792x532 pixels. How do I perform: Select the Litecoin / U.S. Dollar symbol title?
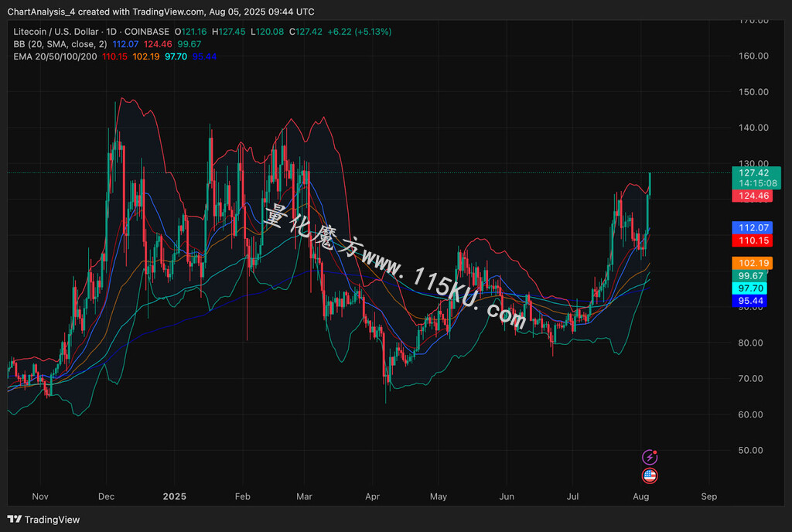coord(57,32)
